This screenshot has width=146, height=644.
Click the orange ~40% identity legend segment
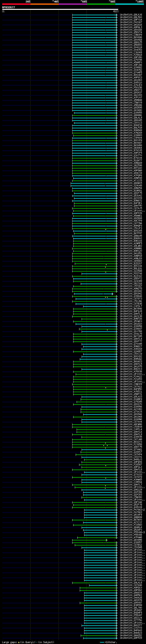click(45, 4)
